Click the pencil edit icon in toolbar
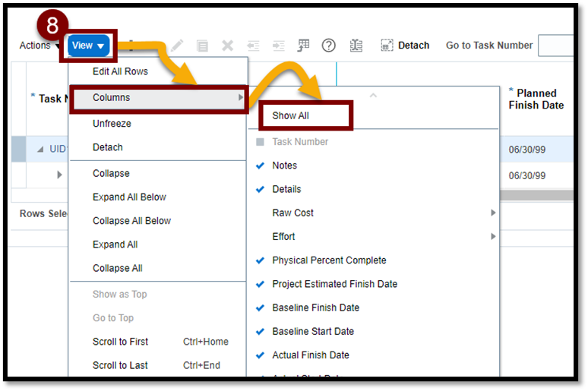The width and height of the screenshot is (588, 391). [177, 46]
